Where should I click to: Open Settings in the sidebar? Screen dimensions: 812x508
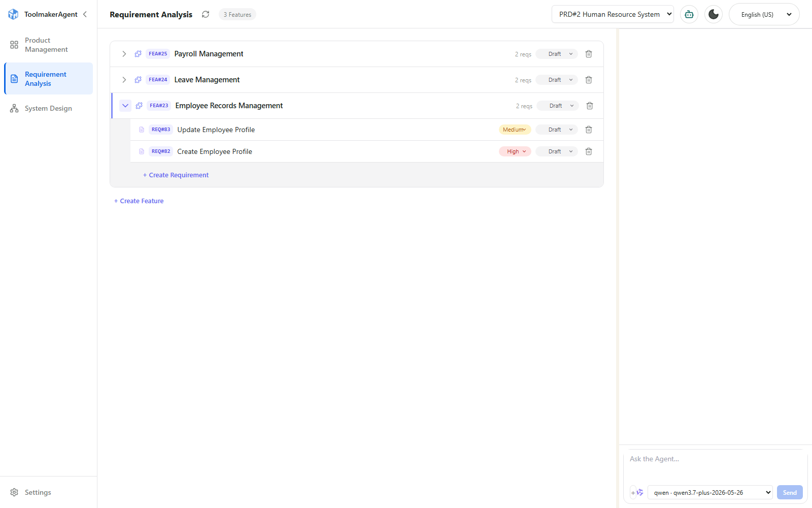[48, 492]
